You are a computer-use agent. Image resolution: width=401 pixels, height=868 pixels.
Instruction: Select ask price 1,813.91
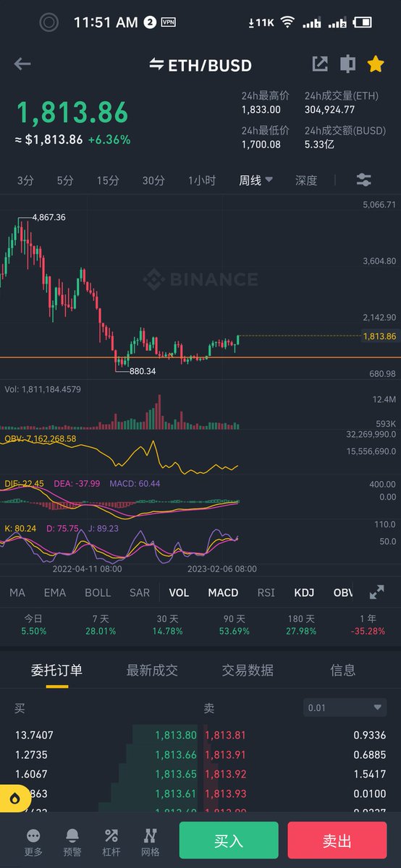(x=225, y=754)
